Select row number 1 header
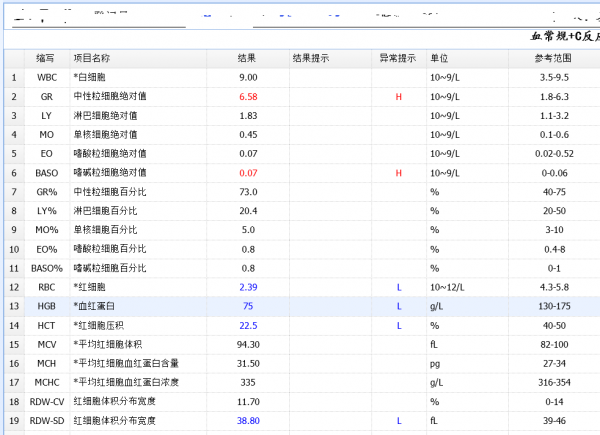This screenshot has height=435, width=600. click(x=14, y=77)
